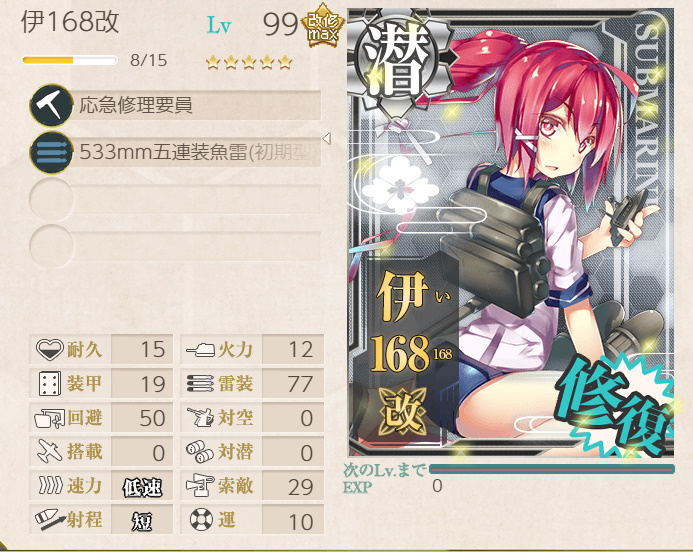
Task: Click the 対空 anti-air gun icon
Action: tap(200, 418)
